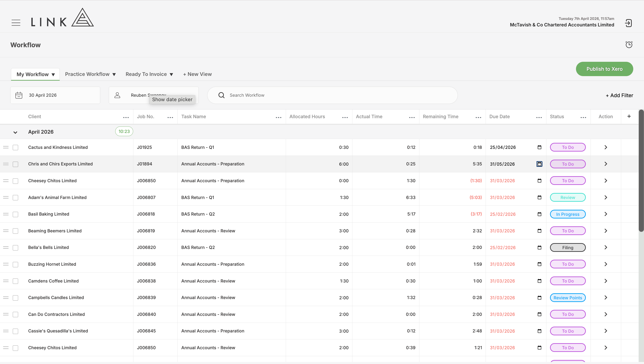The width and height of the screenshot is (644, 364).
Task: Open the timer clock icon
Action: click(629, 45)
